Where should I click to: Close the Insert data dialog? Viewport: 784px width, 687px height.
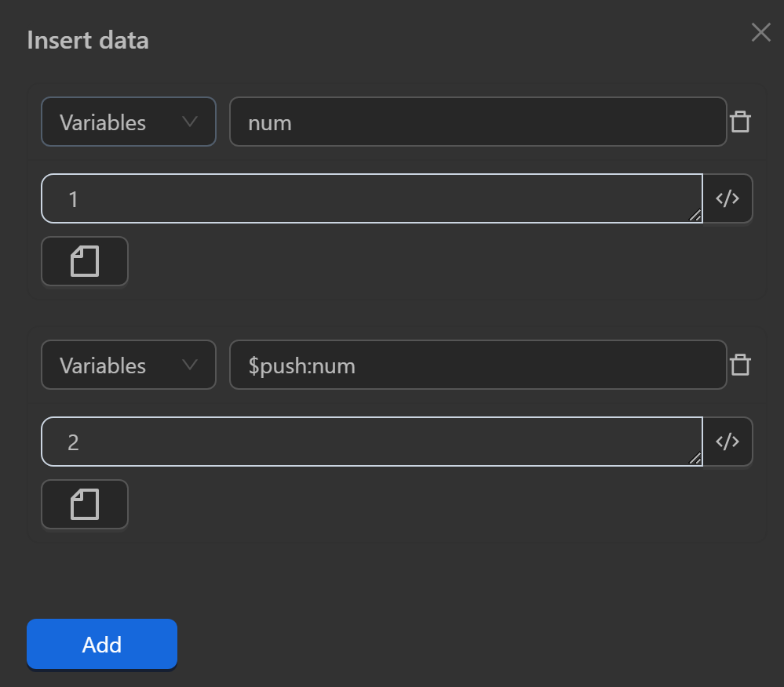click(x=760, y=32)
